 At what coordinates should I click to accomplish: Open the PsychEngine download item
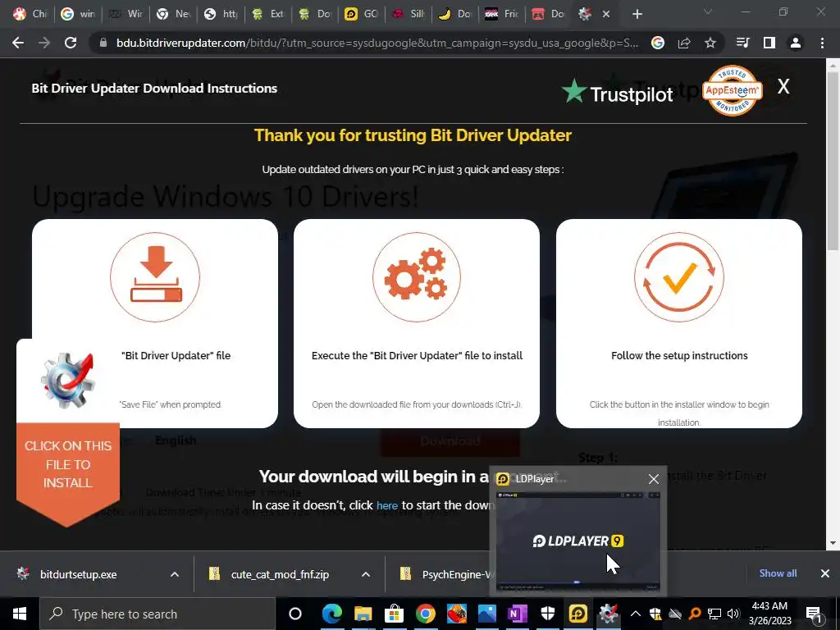click(x=444, y=574)
